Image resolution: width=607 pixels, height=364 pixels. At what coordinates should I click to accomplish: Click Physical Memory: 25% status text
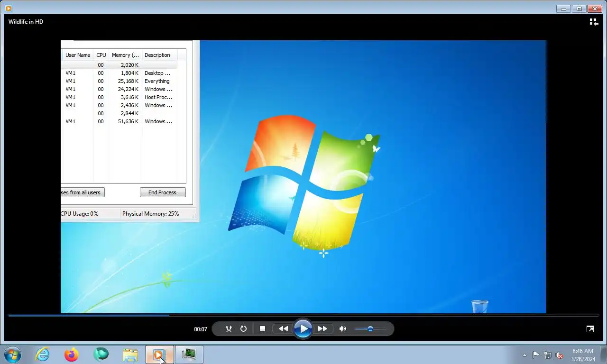tap(151, 214)
